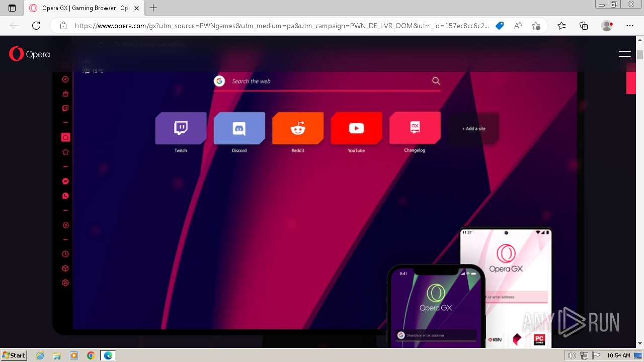The width and height of the screenshot is (644, 362).
Task: Click the home icon in GX sidebar
Action: coord(65,137)
